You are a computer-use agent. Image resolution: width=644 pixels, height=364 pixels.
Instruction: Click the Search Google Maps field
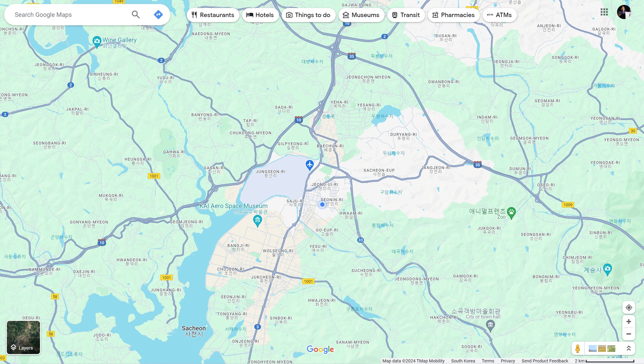[x=69, y=15]
